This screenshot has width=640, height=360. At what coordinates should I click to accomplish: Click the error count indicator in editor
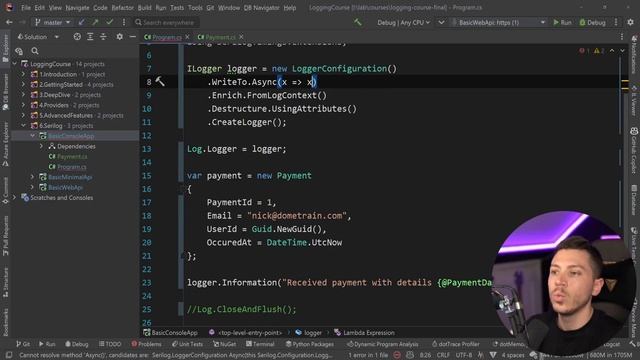coord(584,51)
